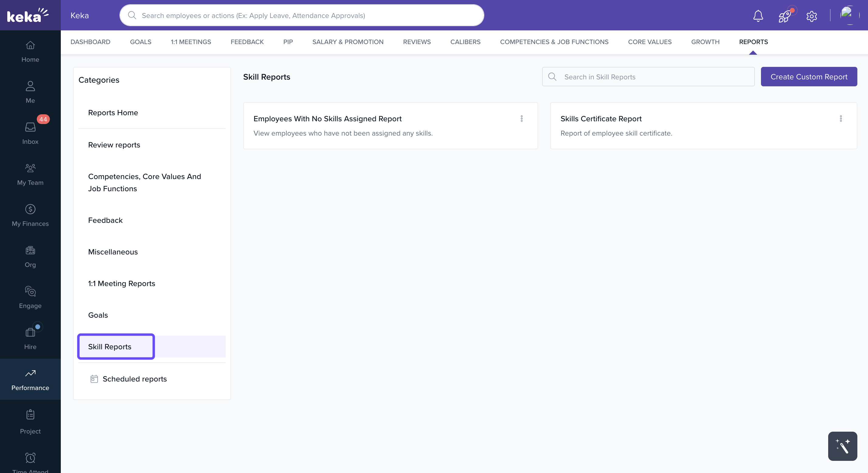Open the notifications bell icon
This screenshot has width=868, height=473.
(758, 16)
